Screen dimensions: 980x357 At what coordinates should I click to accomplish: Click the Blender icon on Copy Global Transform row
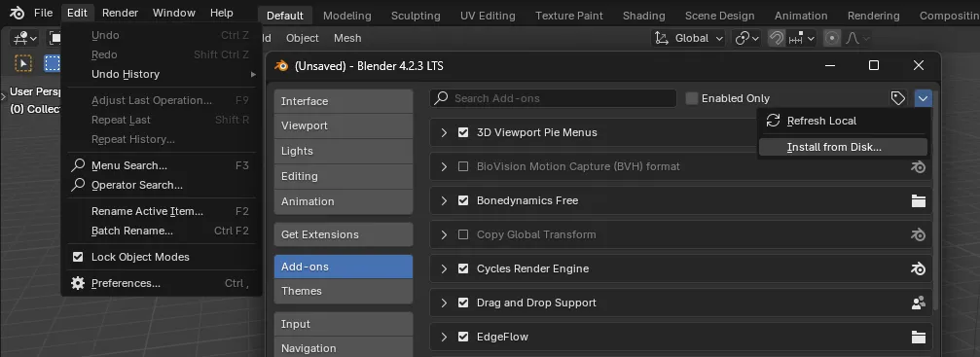918,234
